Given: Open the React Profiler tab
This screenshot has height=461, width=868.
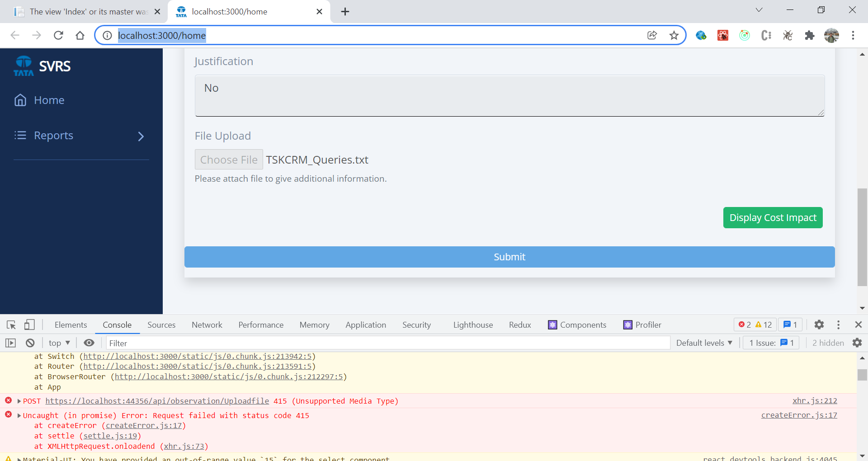Looking at the screenshot, I should pos(642,325).
